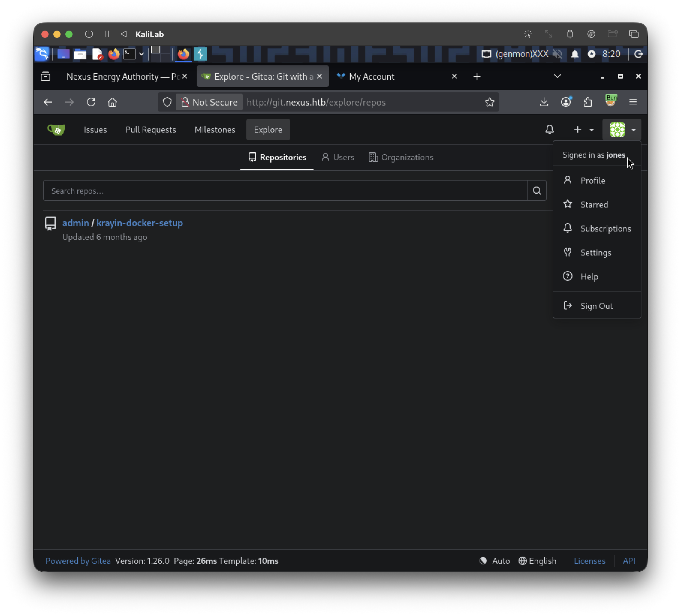Click the repository search magnifier button
The image size is (681, 616).
tap(537, 191)
